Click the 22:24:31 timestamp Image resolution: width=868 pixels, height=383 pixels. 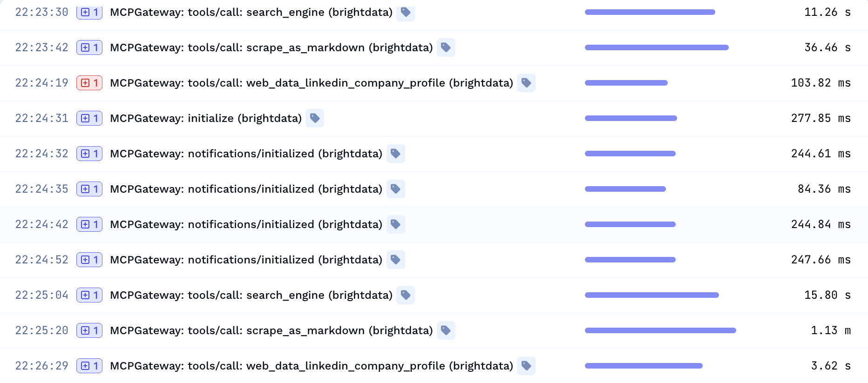(42, 118)
